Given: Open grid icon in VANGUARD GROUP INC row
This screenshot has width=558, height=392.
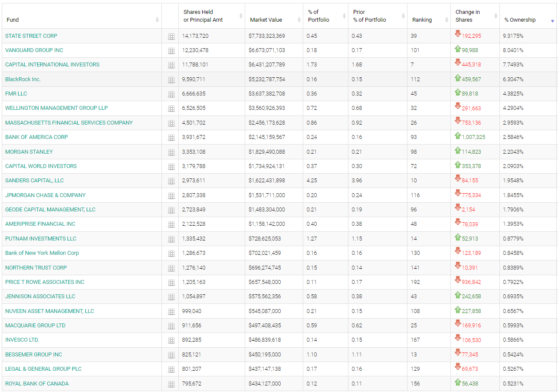Looking at the screenshot, I should tap(171, 51).
